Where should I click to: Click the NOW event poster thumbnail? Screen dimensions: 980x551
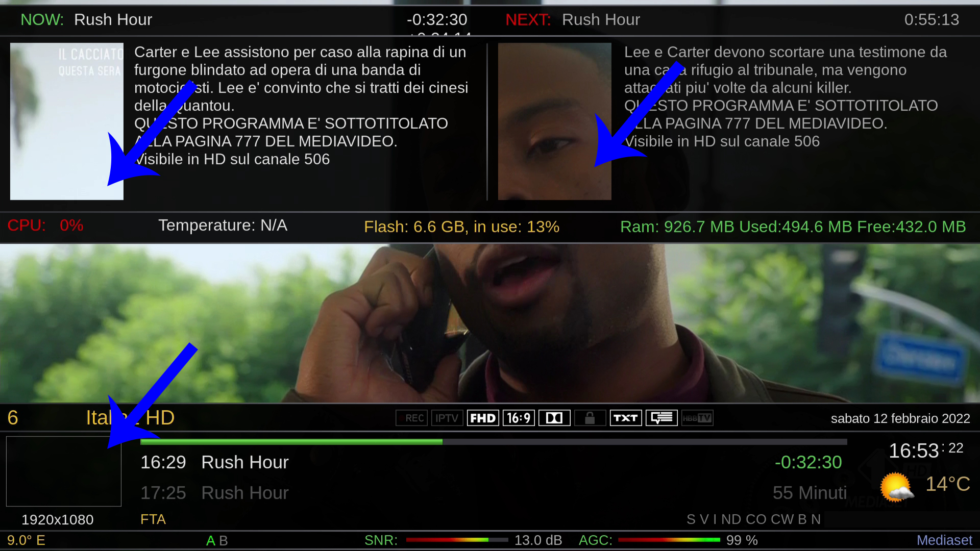coord(67,121)
